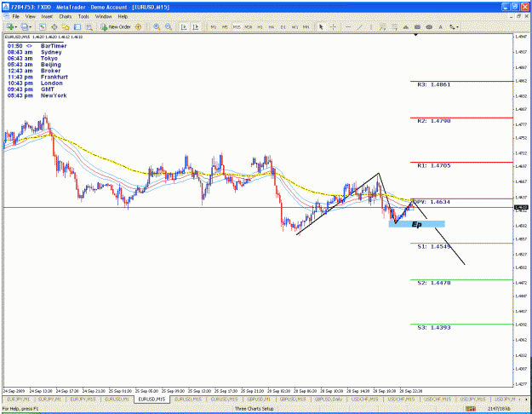Image resolution: width=532 pixels, height=414 pixels.
Task: Toggle chart shift from right edge
Action: pyautogui.click(x=196, y=26)
